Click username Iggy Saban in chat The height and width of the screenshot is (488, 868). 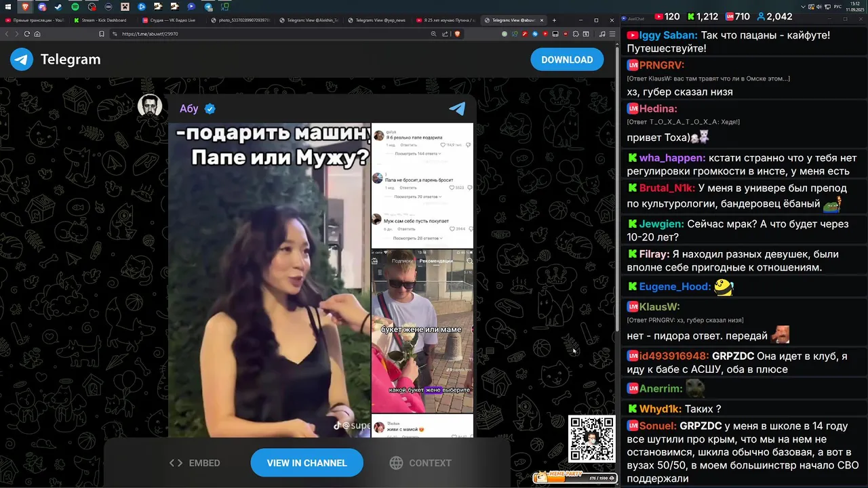[669, 35]
